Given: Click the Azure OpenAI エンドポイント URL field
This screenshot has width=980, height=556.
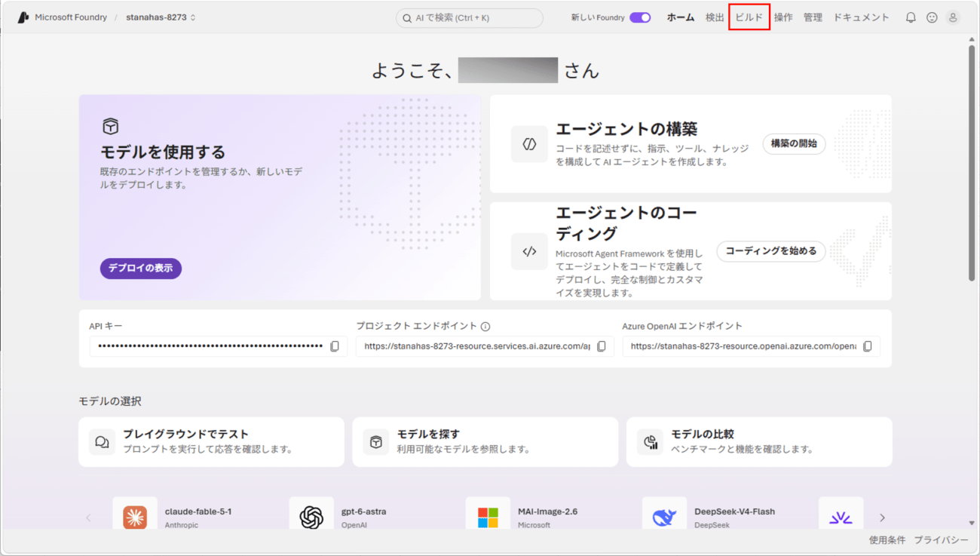Looking at the screenshot, I should pyautogui.click(x=752, y=346).
